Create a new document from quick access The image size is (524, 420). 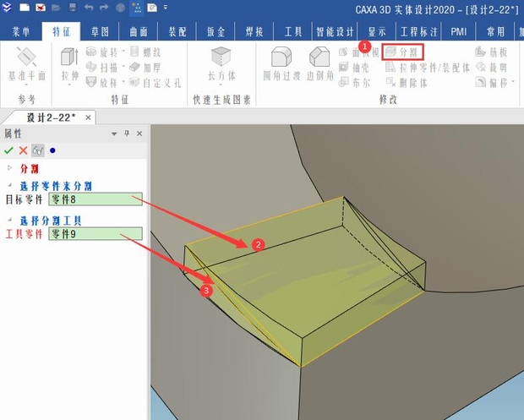click(x=25, y=7)
